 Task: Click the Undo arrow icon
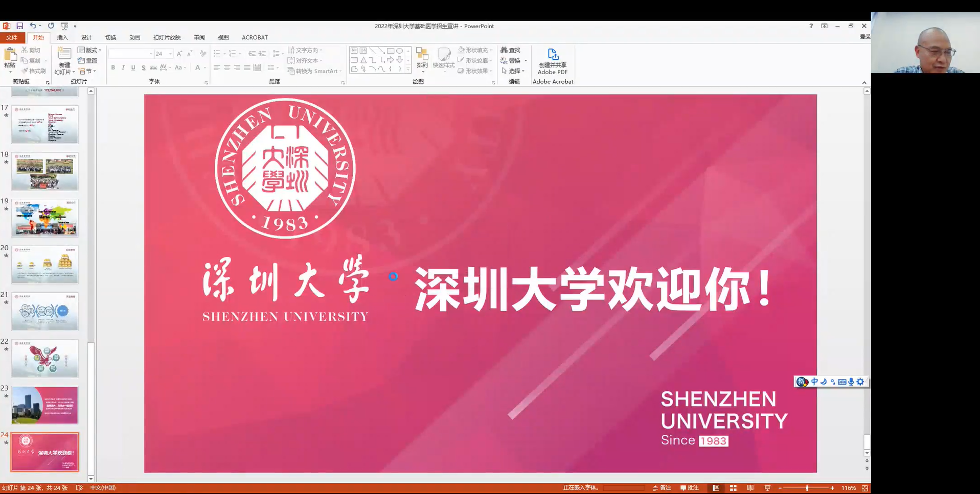click(33, 26)
